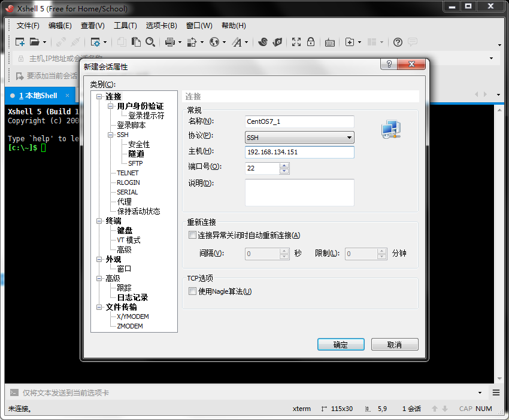Open the protocol SSH dropdown
The height and width of the screenshot is (420, 509).
299,138
